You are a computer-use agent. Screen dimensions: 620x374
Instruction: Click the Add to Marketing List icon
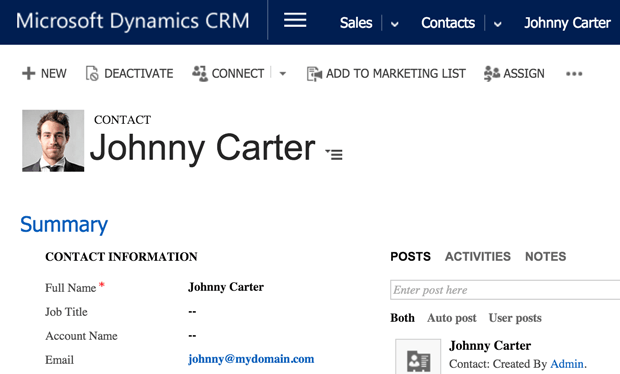[x=314, y=74]
